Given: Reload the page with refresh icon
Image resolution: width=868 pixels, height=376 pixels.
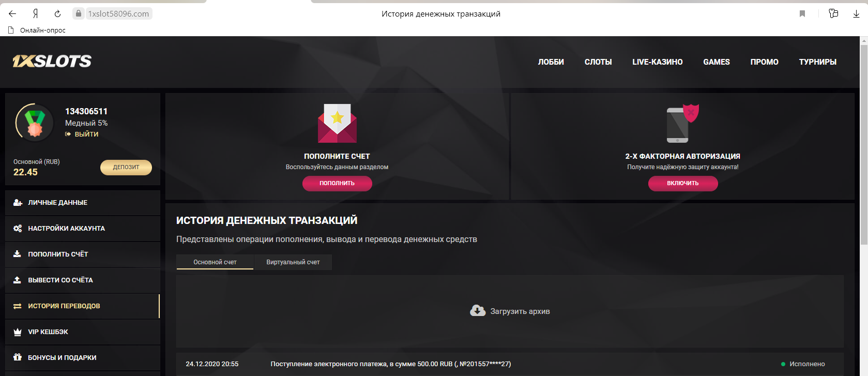Looking at the screenshot, I should [57, 13].
